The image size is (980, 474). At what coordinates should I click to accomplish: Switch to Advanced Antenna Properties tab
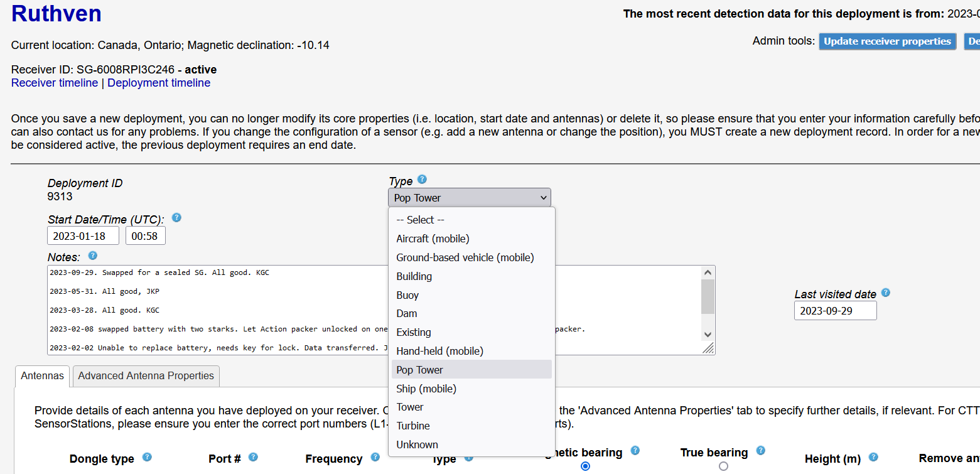[x=146, y=375]
